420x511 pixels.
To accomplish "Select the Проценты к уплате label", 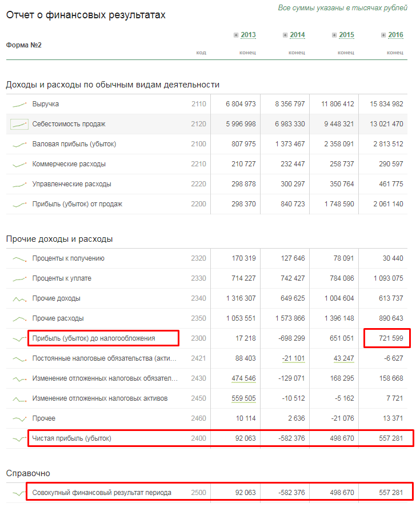I will pos(62,278).
